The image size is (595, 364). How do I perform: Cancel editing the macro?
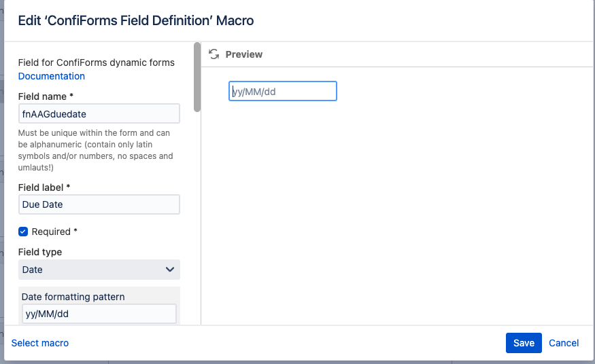(x=564, y=343)
